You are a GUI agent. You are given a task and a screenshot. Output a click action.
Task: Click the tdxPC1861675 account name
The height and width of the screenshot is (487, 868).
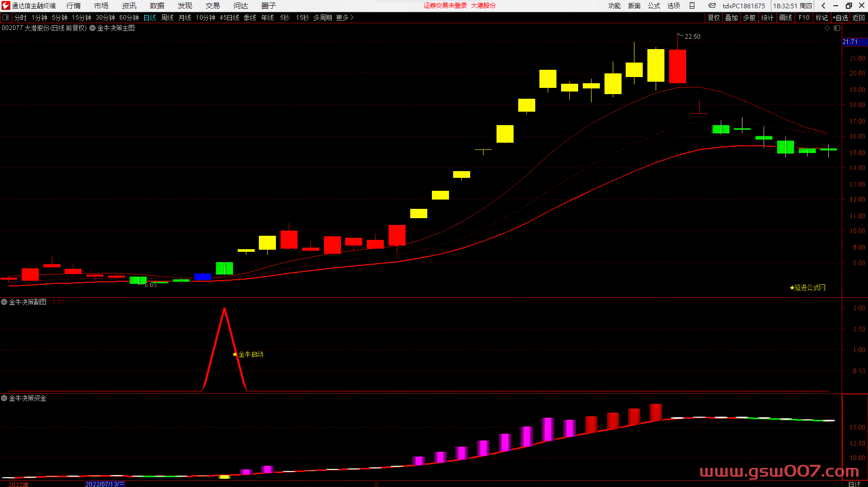[743, 6]
